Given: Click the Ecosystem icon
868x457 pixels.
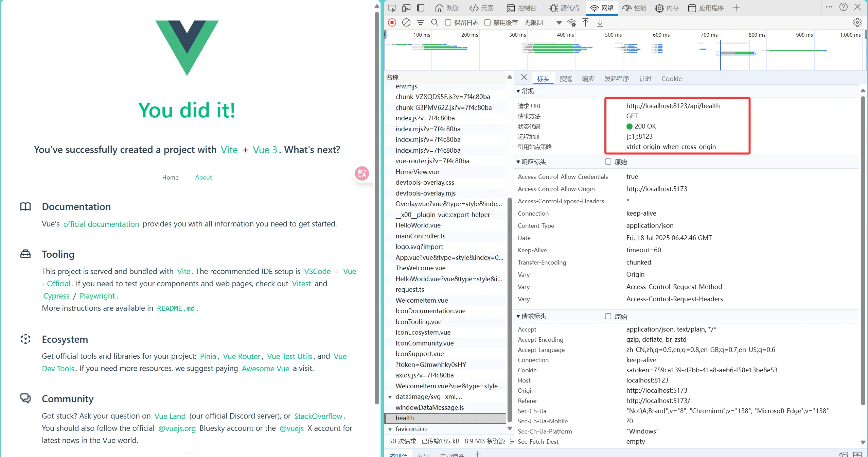Looking at the screenshot, I should click(x=25, y=339).
